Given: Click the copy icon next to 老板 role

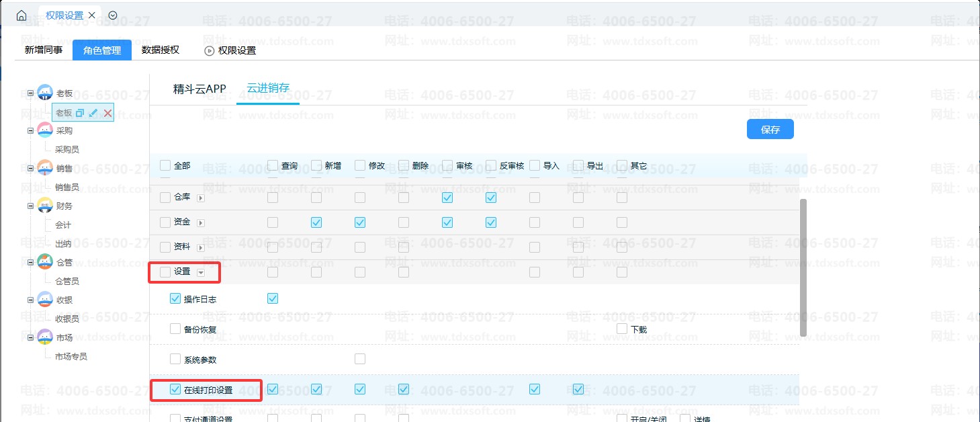Looking at the screenshot, I should tap(80, 113).
